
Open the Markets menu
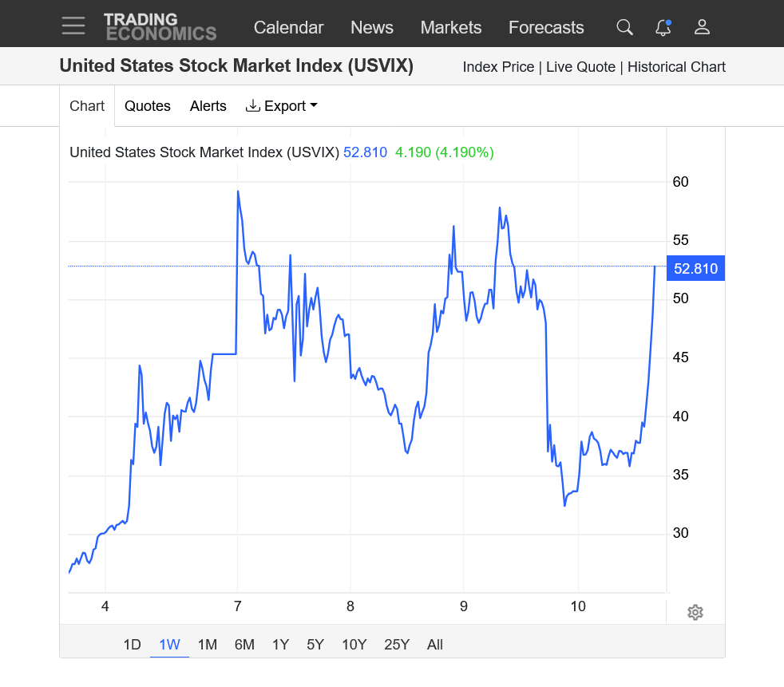[x=451, y=27]
